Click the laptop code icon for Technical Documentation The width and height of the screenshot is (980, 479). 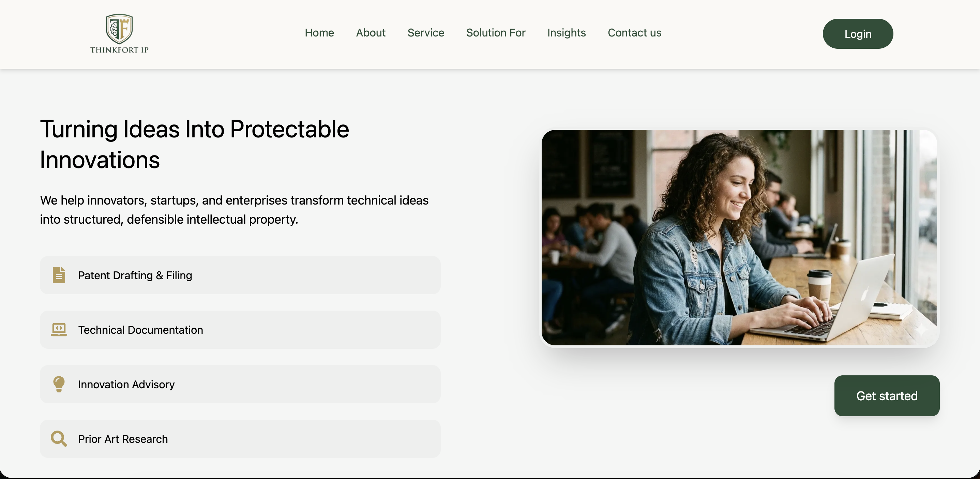coord(59,329)
